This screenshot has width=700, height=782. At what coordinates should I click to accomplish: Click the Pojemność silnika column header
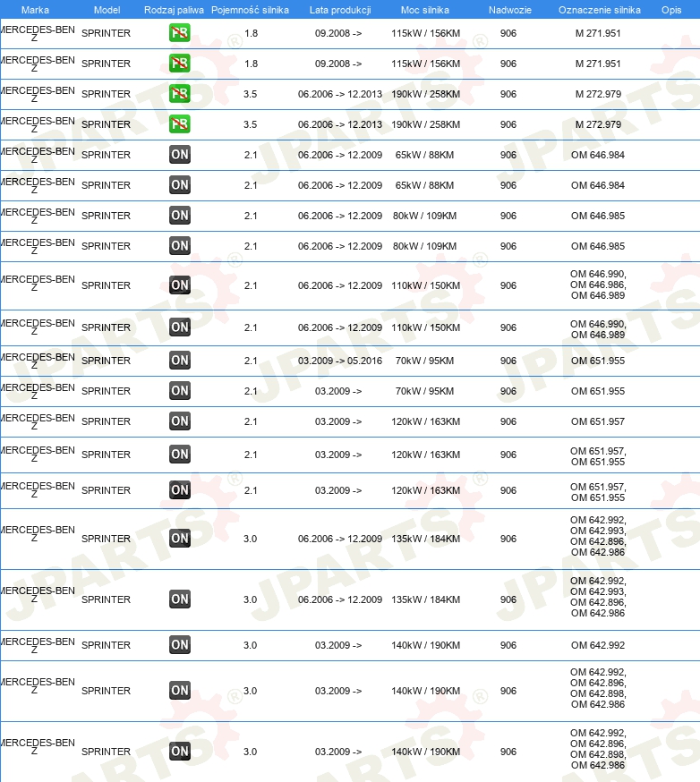(x=250, y=10)
